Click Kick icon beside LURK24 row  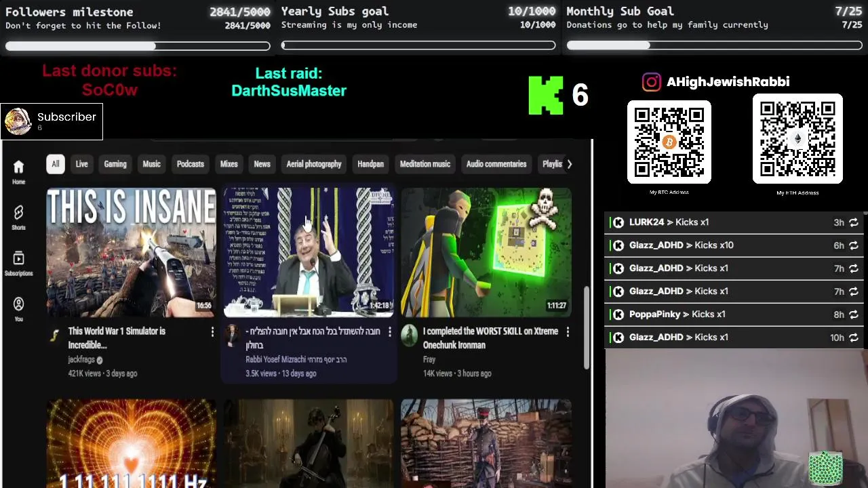point(618,222)
